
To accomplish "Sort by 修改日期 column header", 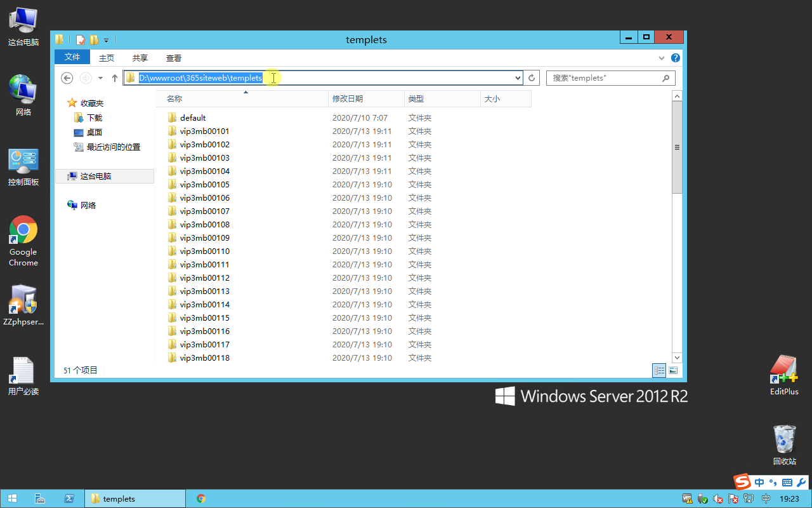I will click(x=366, y=98).
